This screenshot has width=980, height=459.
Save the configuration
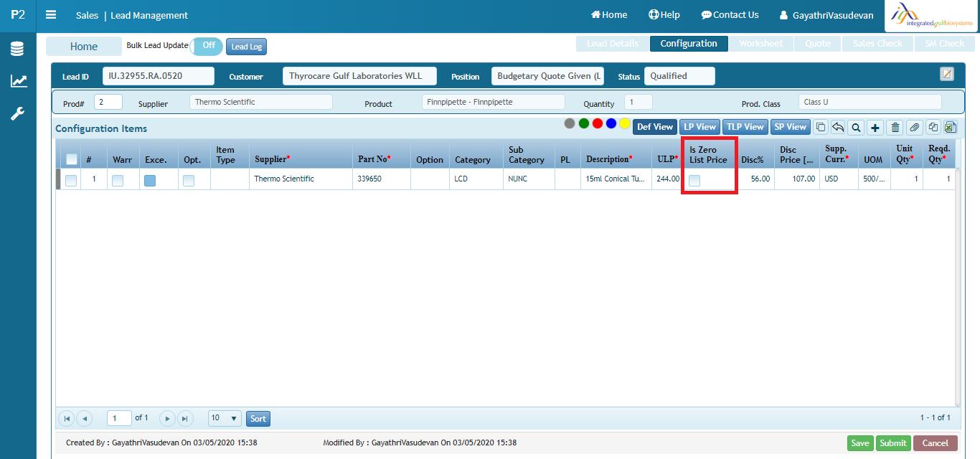point(860,443)
